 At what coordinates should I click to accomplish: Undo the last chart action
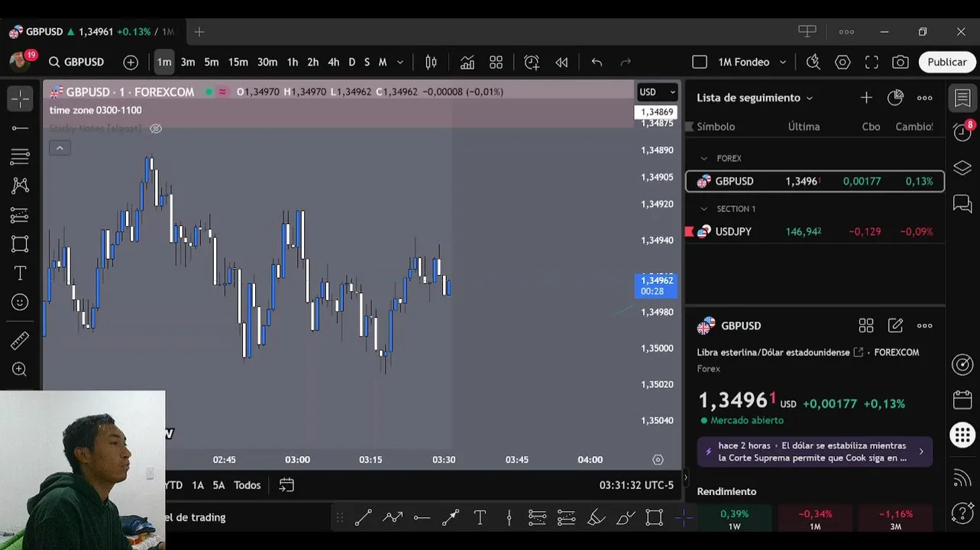tap(597, 62)
